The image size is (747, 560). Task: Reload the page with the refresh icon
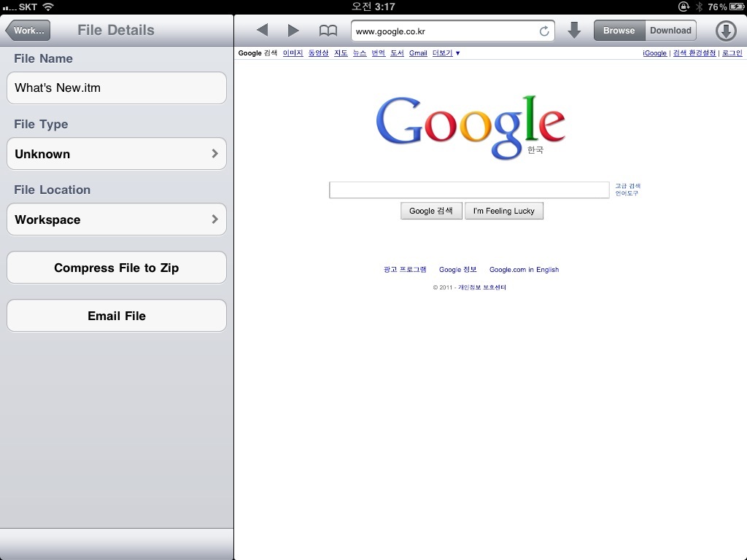click(x=544, y=31)
